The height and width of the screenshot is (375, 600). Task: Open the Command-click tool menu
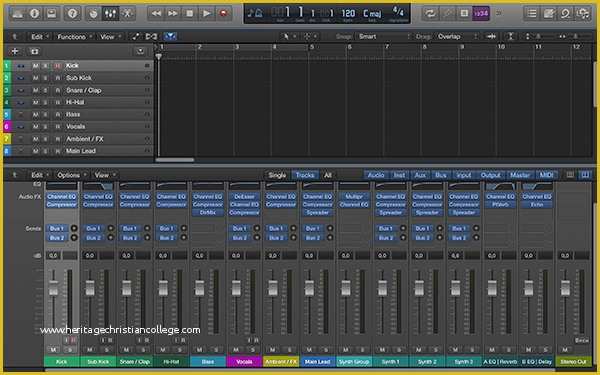tap(310, 37)
